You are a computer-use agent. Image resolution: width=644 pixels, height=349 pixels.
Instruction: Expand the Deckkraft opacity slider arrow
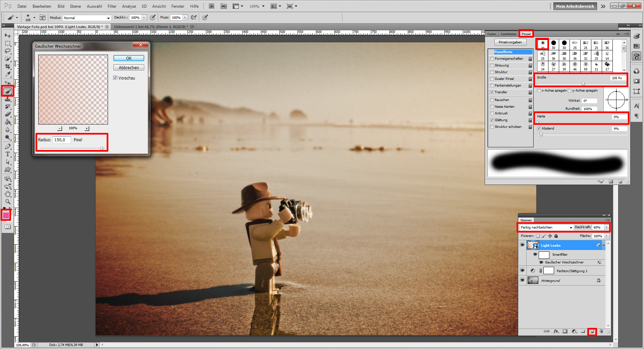click(x=606, y=228)
